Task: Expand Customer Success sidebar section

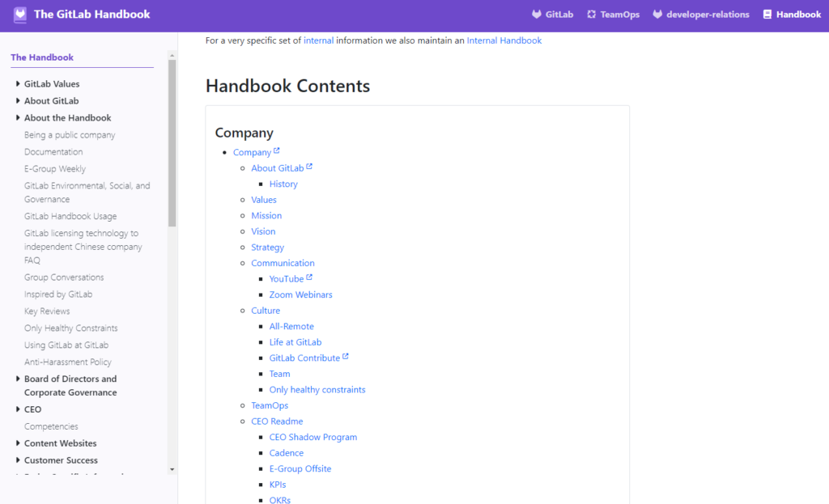Action: (18, 460)
